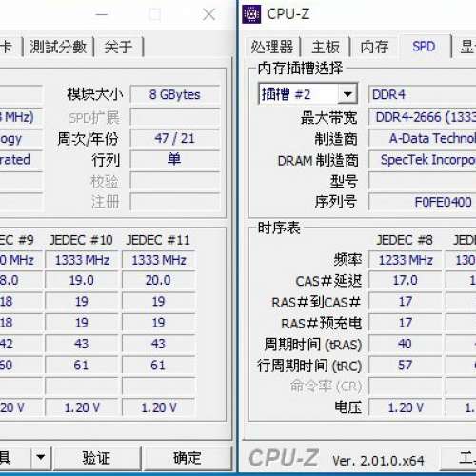
Task: Click the 1233 MHz frequency cell
Action: coord(406,260)
